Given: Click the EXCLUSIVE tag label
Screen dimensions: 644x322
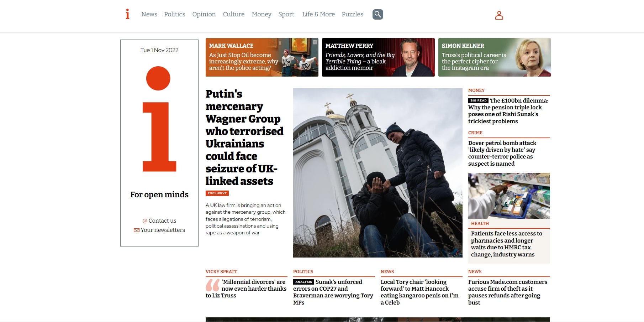Looking at the screenshot, I should click(x=217, y=193).
